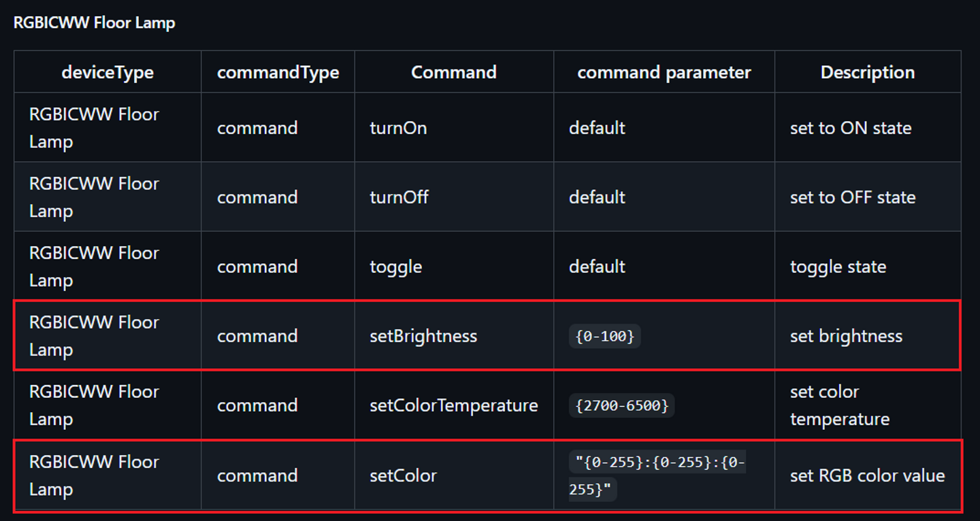The width and height of the screenshot is (980, 521).
Task: Click the commandType column header
Action: pyautogui.click(x=278, y=72)
